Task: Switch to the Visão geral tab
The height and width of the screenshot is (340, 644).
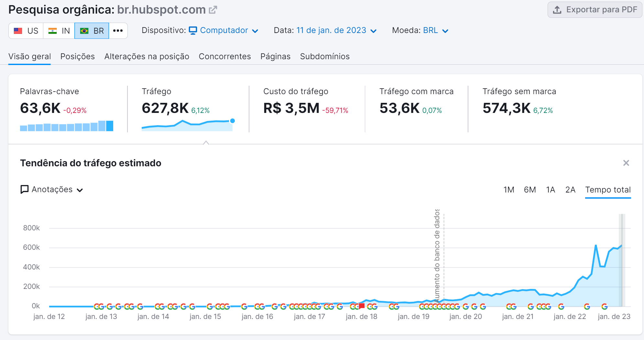Action: (x=29, y=56)
